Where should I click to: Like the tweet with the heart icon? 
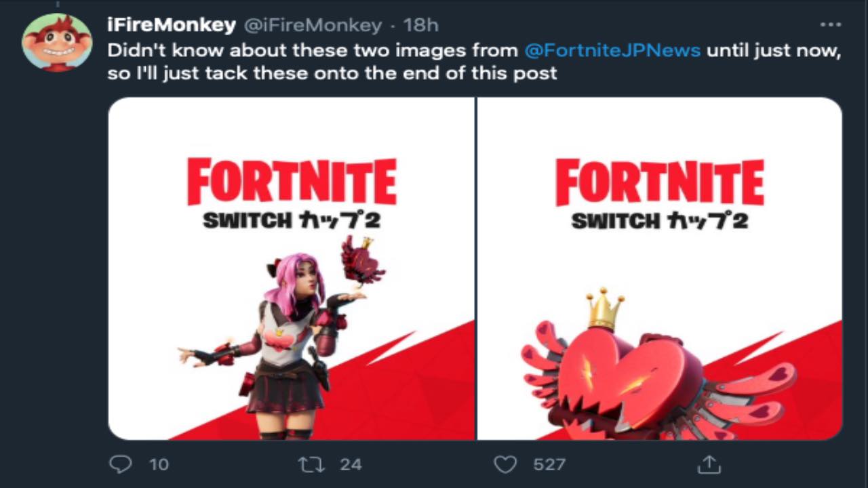coord(505,464)
